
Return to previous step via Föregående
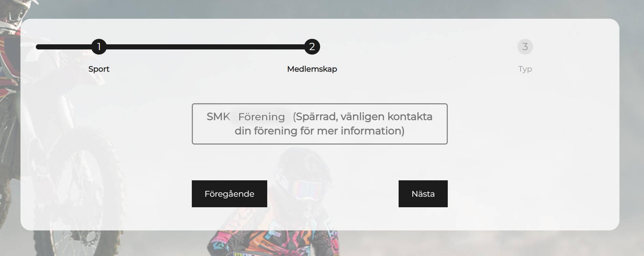(x=229, y=194)
